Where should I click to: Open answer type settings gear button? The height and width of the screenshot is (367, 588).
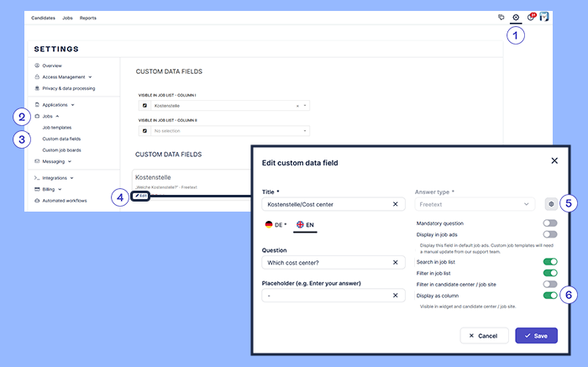coord(551,204)
